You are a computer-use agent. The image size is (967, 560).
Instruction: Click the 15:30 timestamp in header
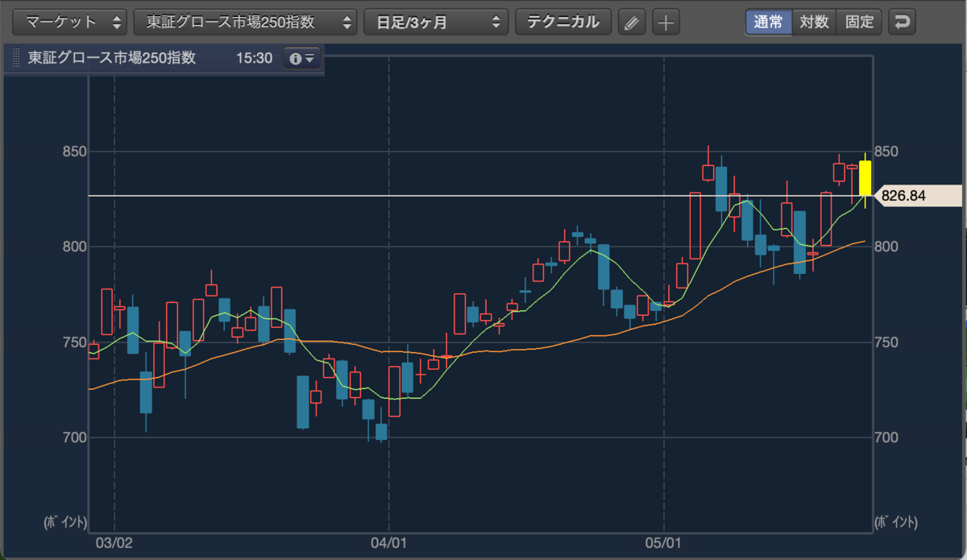(x=255, y=59)
